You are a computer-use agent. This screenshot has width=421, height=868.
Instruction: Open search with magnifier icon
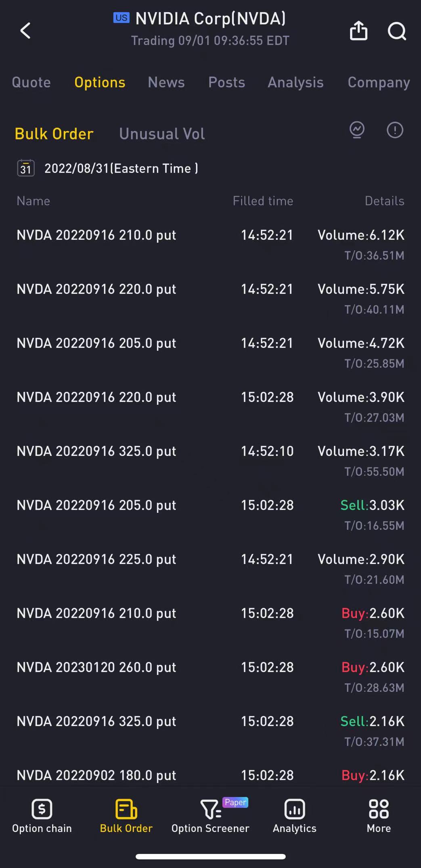pyautogui.click(x=396, y=31)
